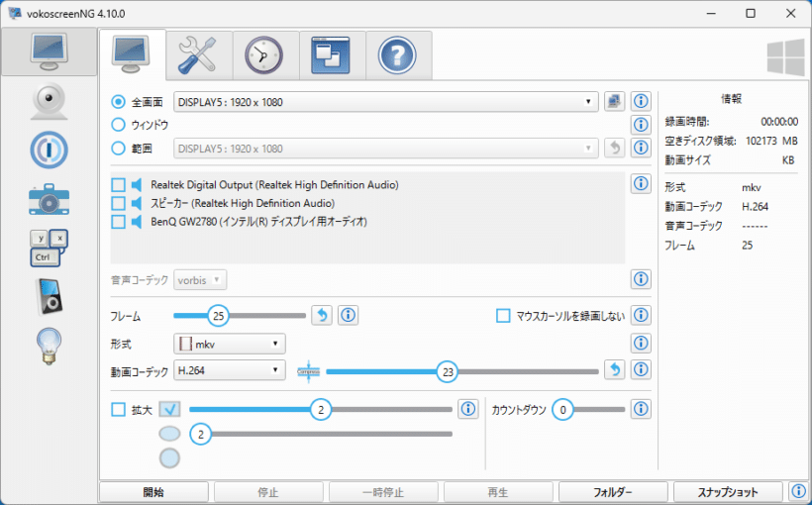Enable スピーカー Realtek audio checkbox

point(118,203)
